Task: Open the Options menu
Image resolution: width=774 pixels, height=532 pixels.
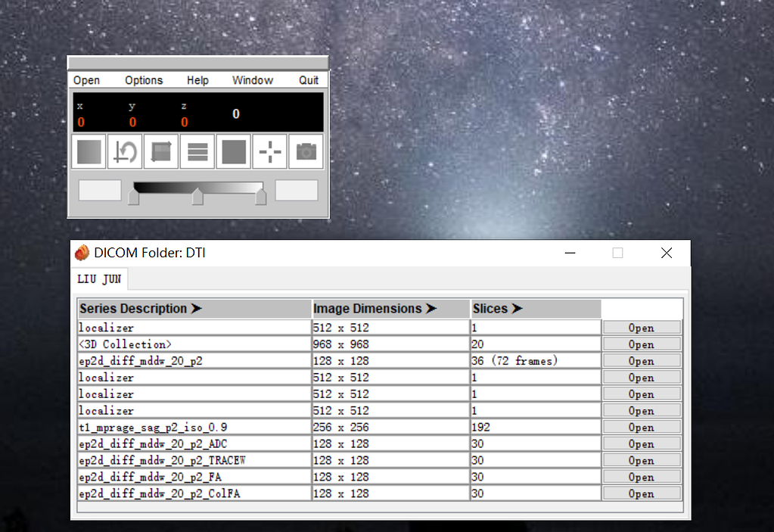Action: coord(144,80)
